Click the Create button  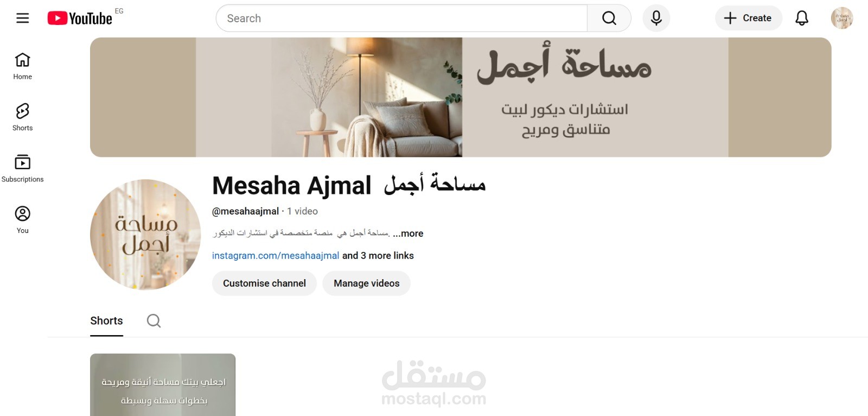tap(748, 18)
